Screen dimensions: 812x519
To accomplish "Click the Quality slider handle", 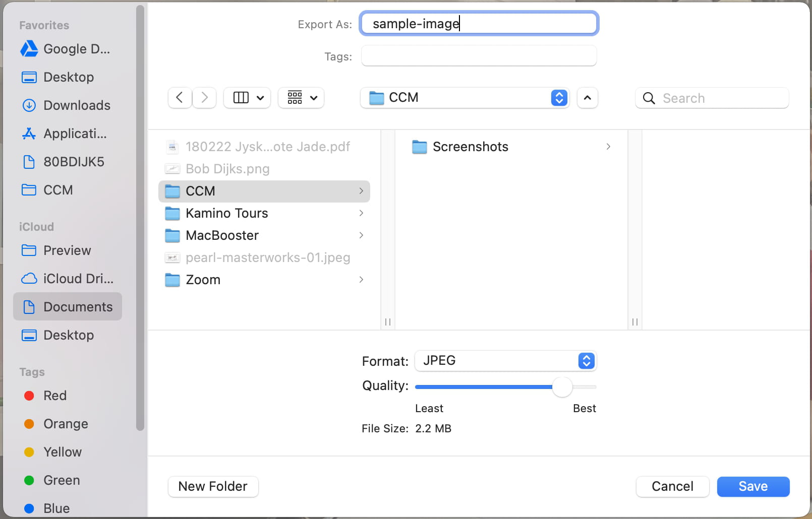I will (562, 387).
